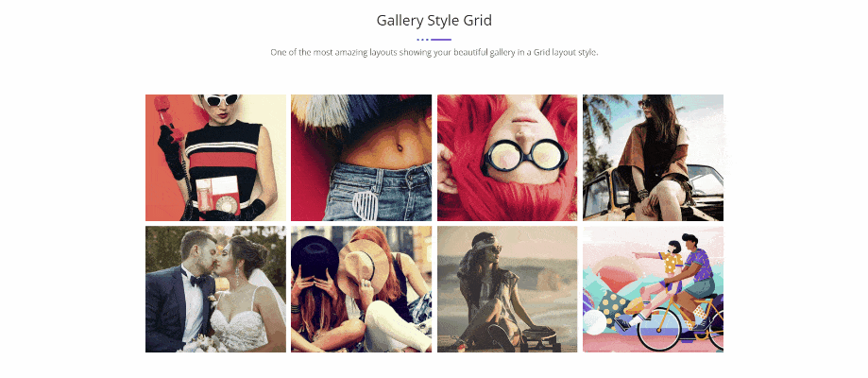Image resolution: width=868 pixels, height=378 pixels.
Task: Click the subtitle text about Grid layout style
Action: 434,53
